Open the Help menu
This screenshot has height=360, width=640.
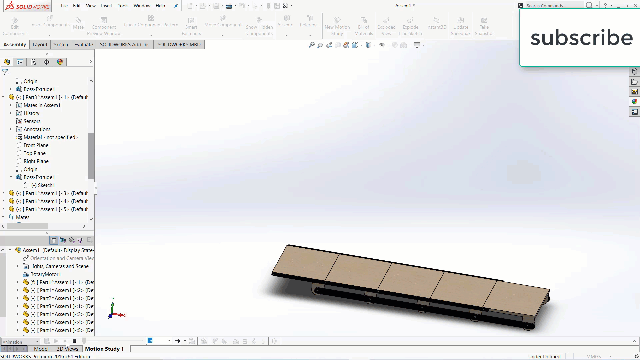coord(160,6)
